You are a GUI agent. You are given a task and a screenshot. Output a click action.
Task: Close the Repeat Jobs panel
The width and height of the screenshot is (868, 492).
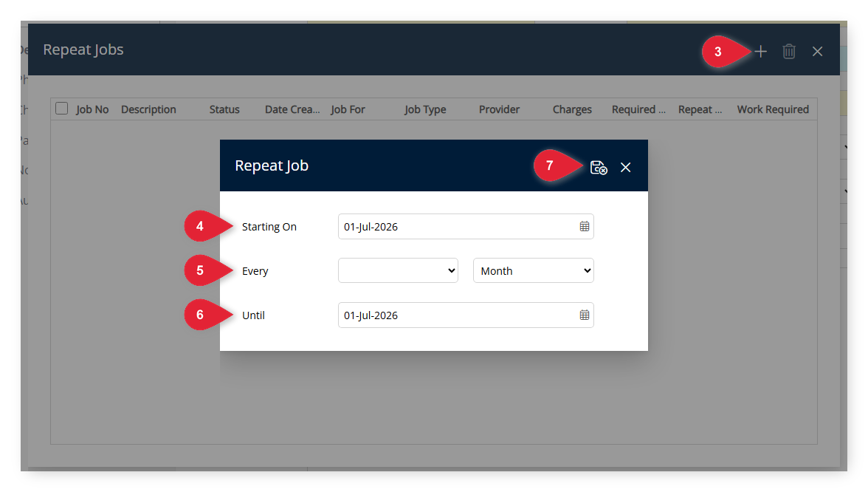point(817,52)
